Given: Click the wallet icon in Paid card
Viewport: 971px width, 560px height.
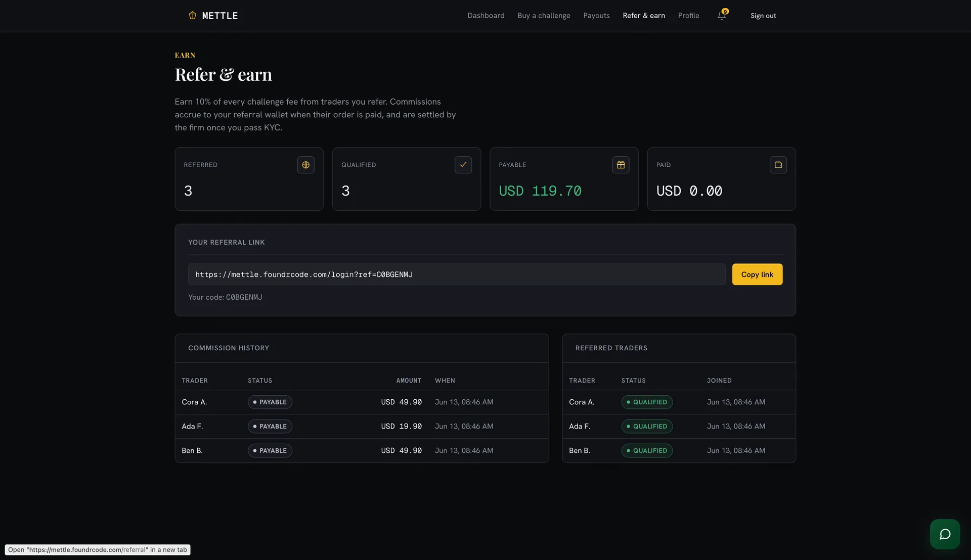Looking at the screenshot, I should [778, 165].
